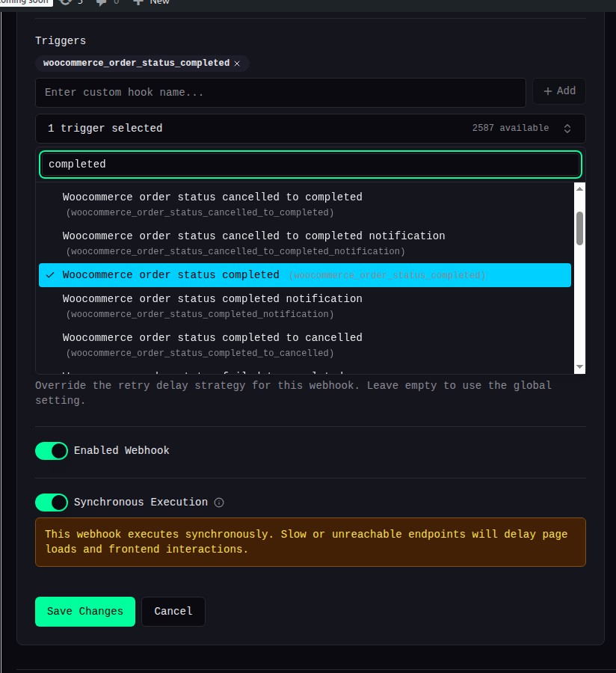
Task: Select cancelled to completed notification option
Action: tap(304, 243)
